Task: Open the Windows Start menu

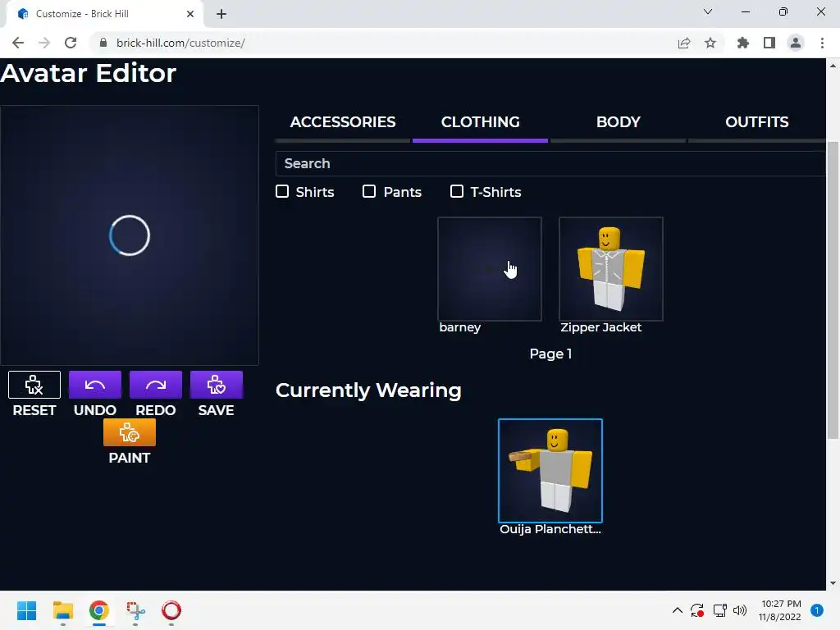Action: click(27, 610)
